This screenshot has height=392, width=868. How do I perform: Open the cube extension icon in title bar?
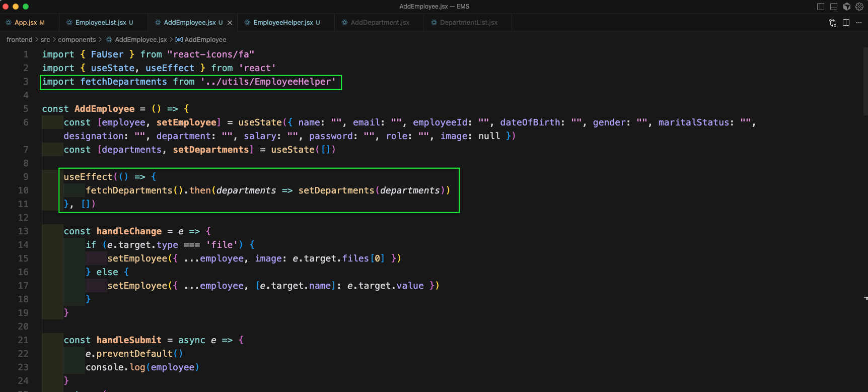(847, 7)
